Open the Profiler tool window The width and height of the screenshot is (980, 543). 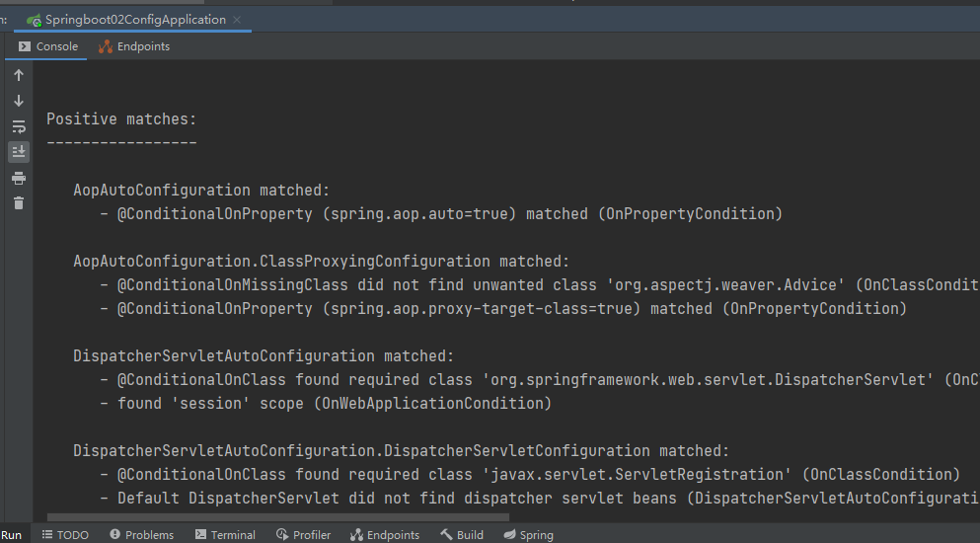click(x=303, y=535)
